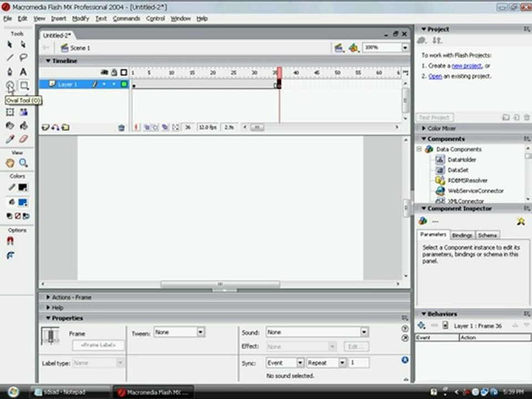Select the Rectangle tool
This screenshot has width=532, height=399.
(x=23, y=85)
